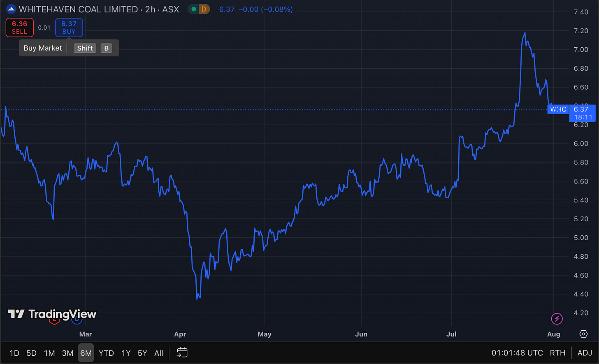
Task: Click the 4.60 price axis label
Action: (581, 275)
